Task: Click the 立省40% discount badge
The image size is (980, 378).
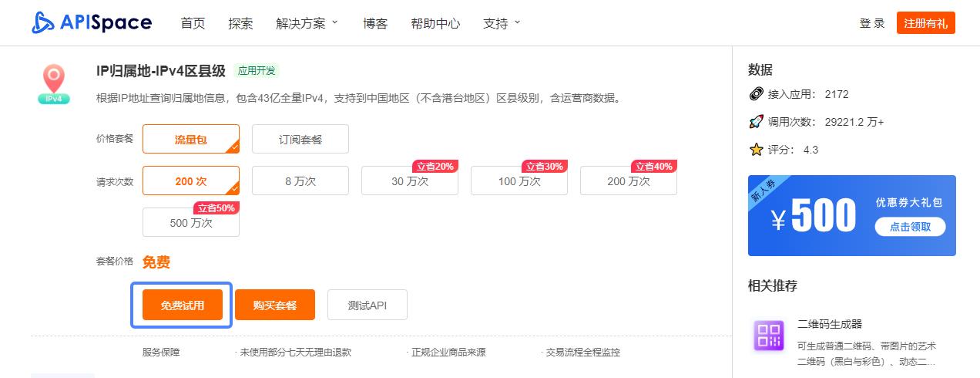Action: (654, 166)
